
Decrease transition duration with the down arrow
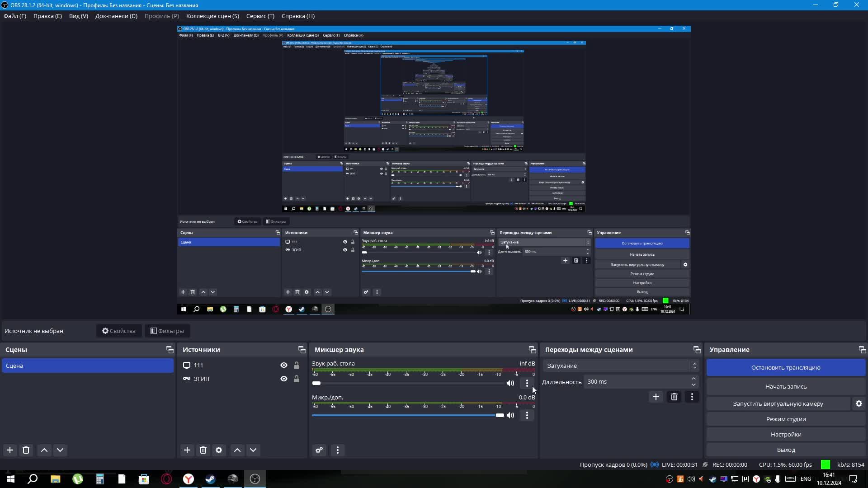tap(694, 385)
